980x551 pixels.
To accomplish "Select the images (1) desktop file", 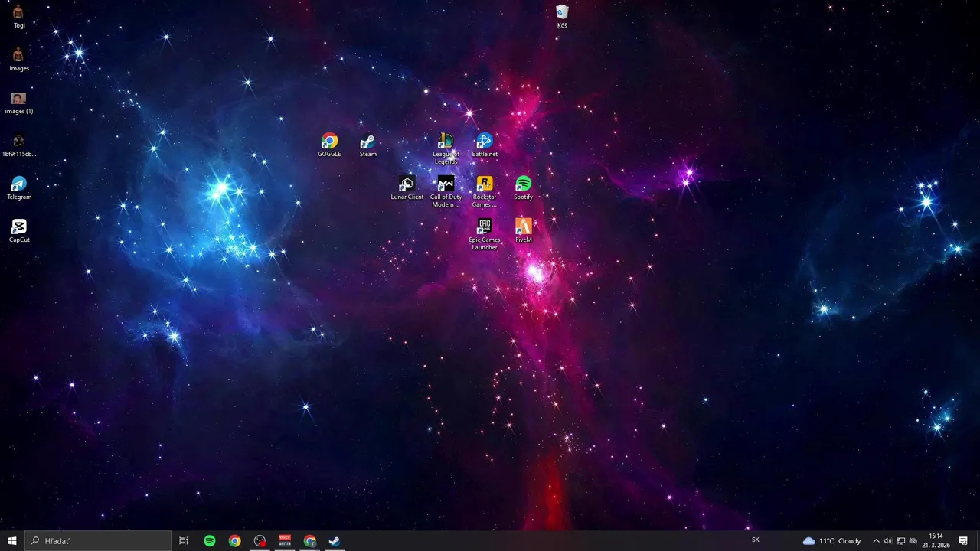I will pyautogui.click(x=19, y=103).
